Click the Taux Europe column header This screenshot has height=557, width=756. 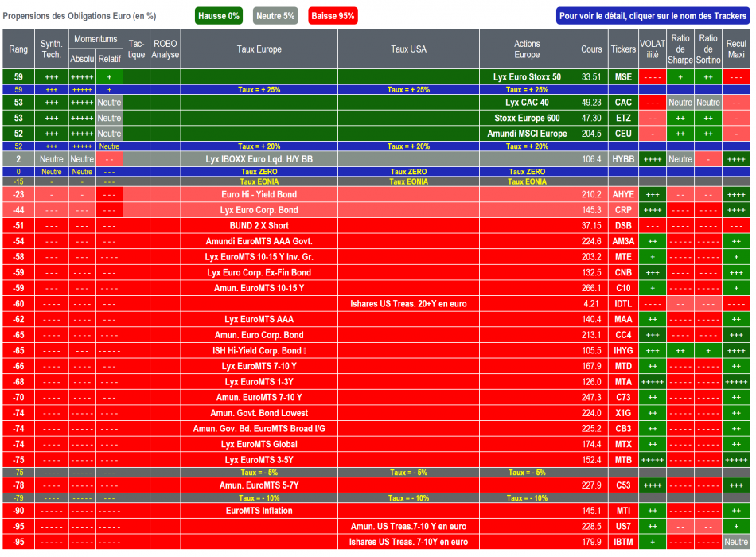[259, 49]
